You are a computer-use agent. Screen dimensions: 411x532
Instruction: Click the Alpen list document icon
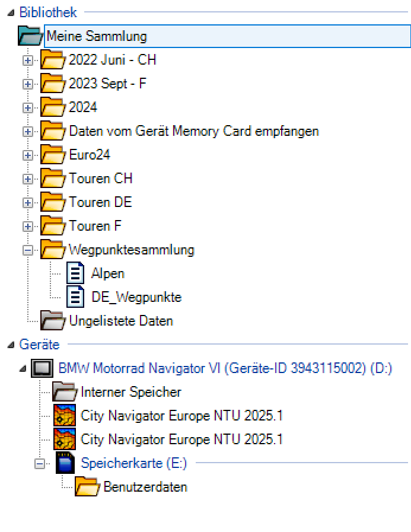(x=75, y=274)
